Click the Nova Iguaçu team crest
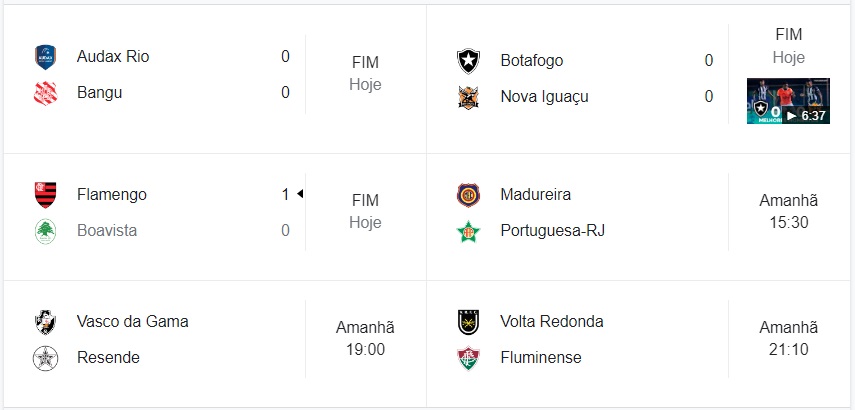This screenshot has width=855, height=410. (468, 97)
